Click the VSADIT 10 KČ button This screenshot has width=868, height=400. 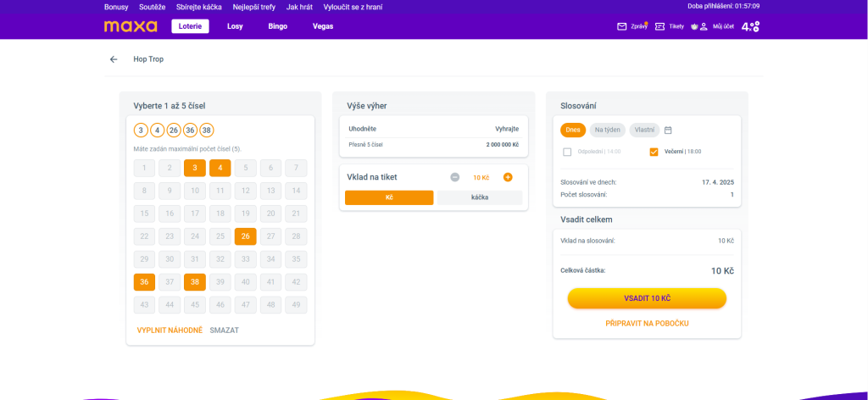647,298
